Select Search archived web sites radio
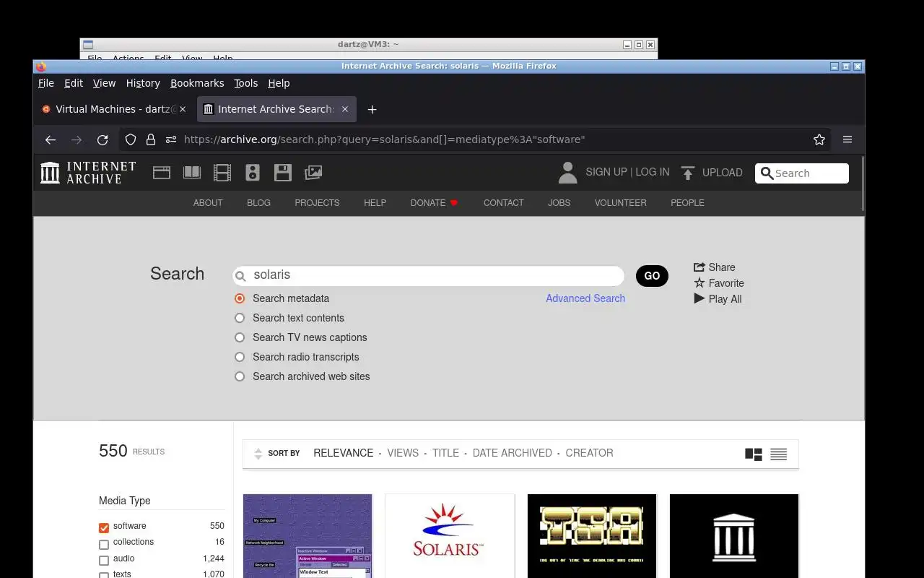 pos(240,376)
